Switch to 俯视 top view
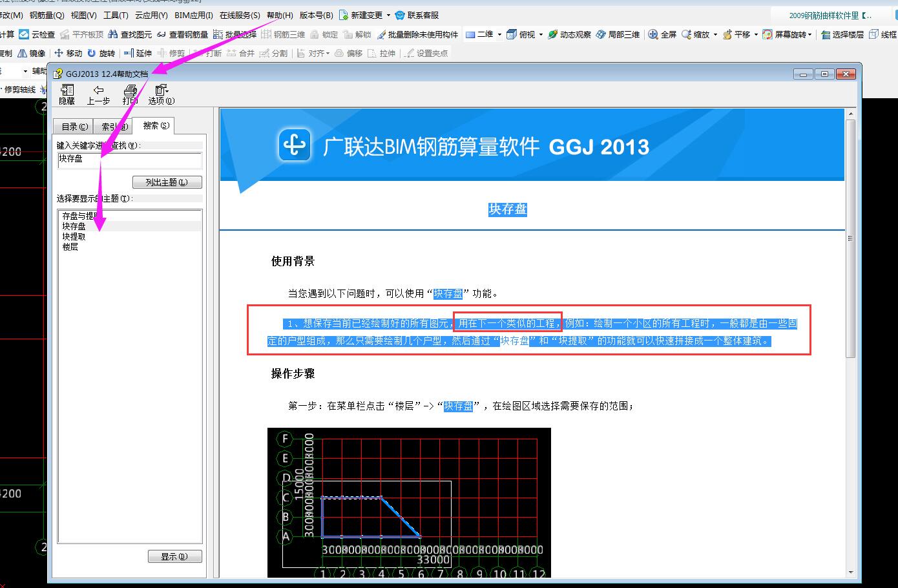The image size is (898, 588). coord(521,34)
